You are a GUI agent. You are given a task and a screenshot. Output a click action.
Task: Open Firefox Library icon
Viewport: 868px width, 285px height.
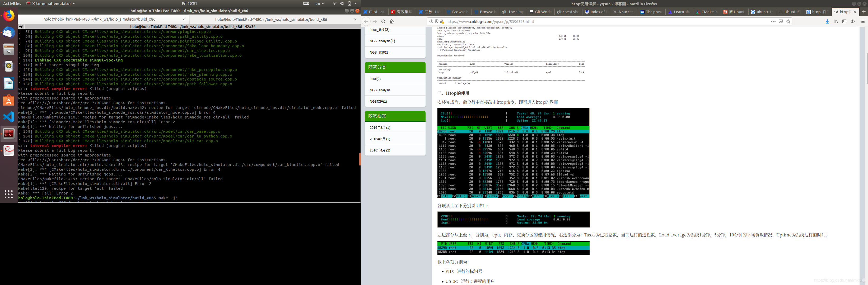(836, 21)
